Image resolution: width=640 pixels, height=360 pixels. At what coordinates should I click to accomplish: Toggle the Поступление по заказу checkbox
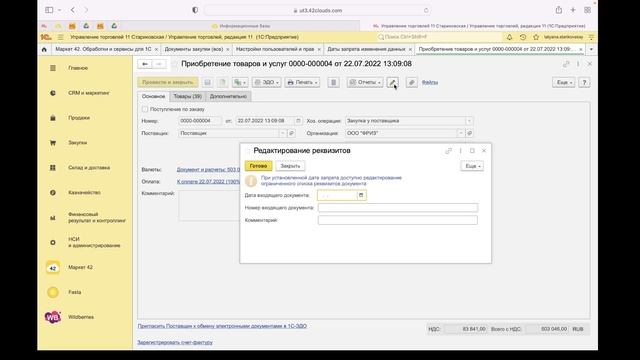click(145, 109)
